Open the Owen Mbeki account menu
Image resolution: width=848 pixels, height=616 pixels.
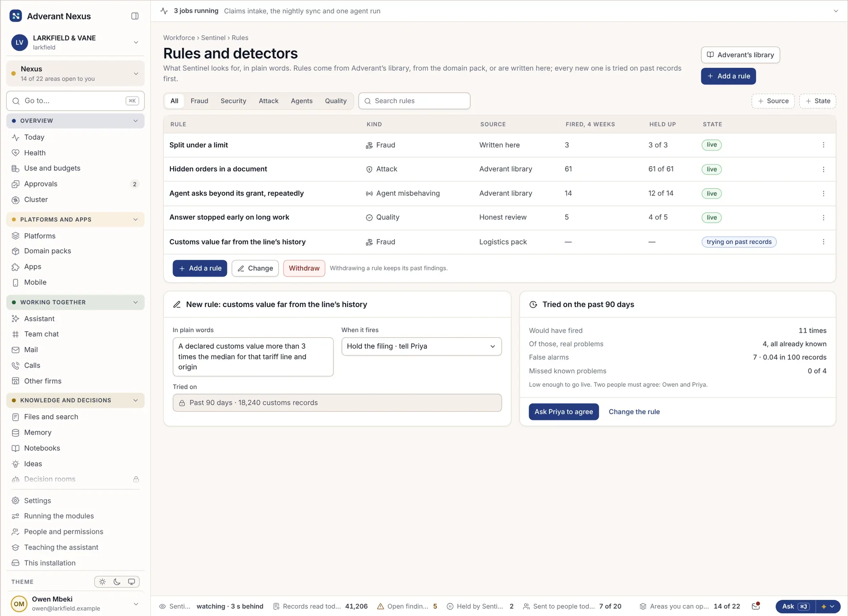[75, 604]
